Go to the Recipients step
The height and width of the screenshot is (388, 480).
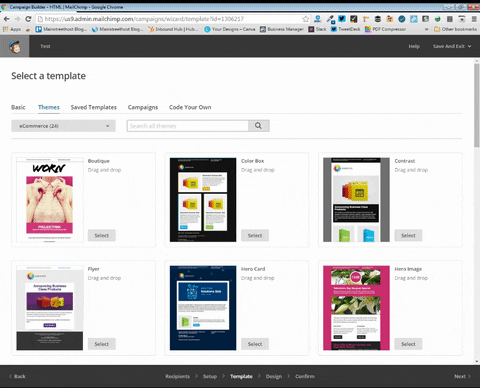coord(177,376)
